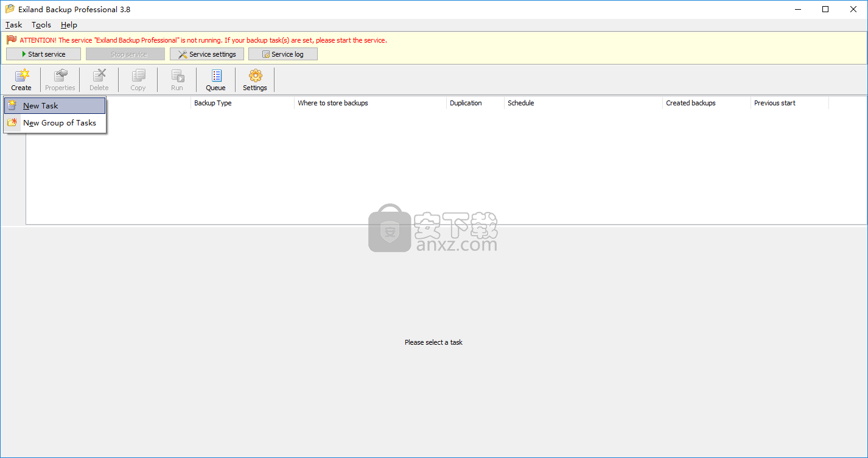The width and height of the screenshot is (868, 458).
Task: Open the Task menu
Action: pyautogui.click(x=13, y=25)
